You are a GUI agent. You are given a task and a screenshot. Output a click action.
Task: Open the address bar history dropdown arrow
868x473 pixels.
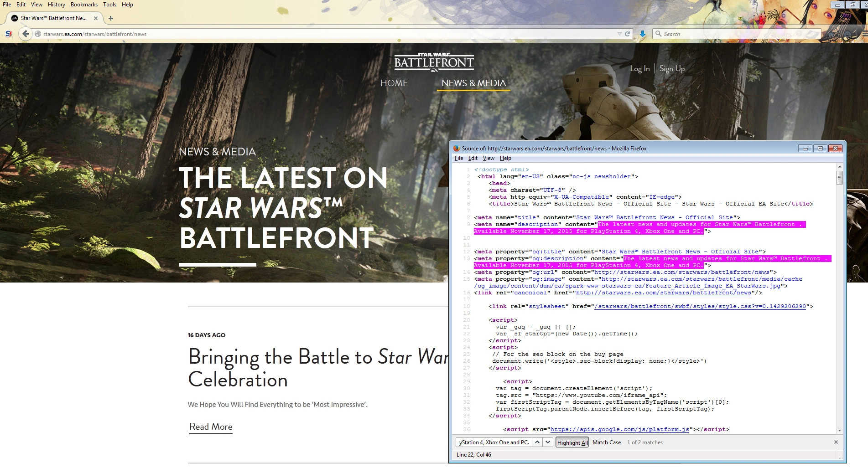(619, 34)
